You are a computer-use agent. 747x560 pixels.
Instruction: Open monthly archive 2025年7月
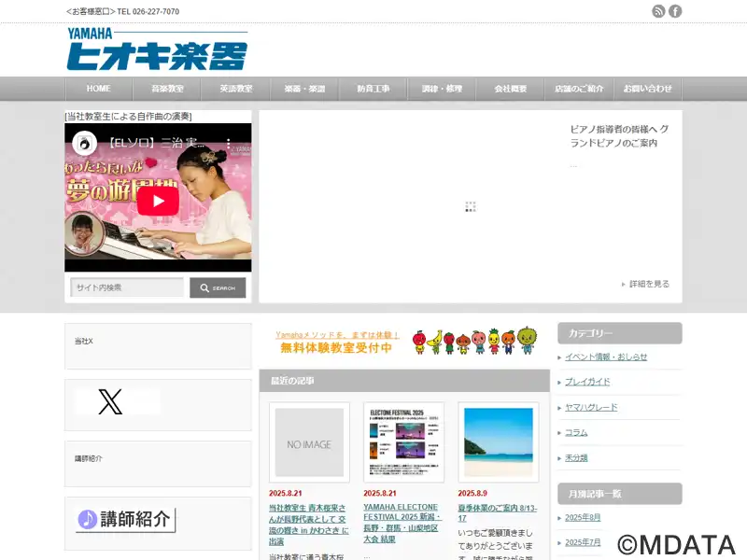click(583, 542)
